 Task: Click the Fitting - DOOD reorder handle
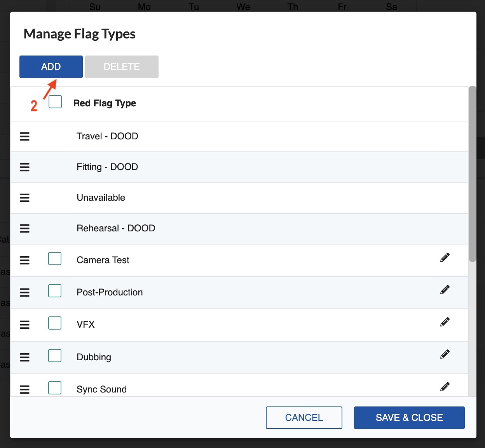(24, 167)
